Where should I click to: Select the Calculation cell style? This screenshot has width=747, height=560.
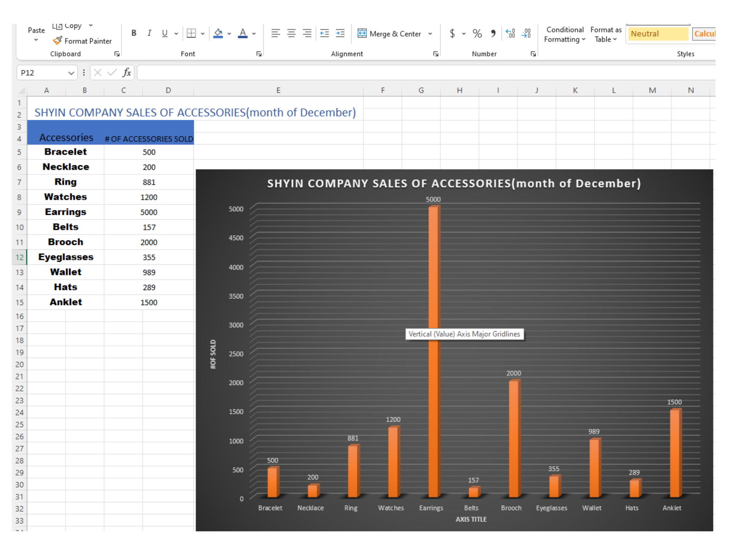tap(704, 34)
